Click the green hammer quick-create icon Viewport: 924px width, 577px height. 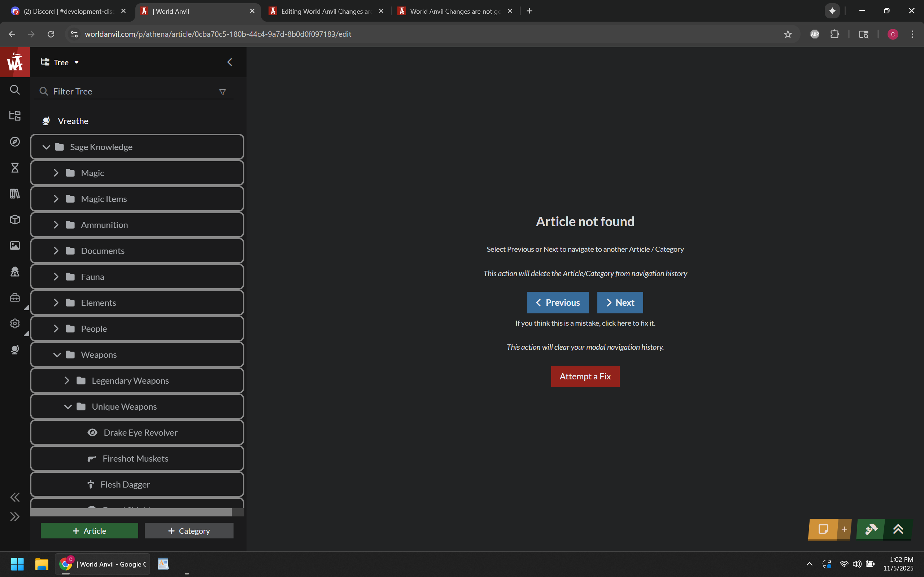point(871,529)
